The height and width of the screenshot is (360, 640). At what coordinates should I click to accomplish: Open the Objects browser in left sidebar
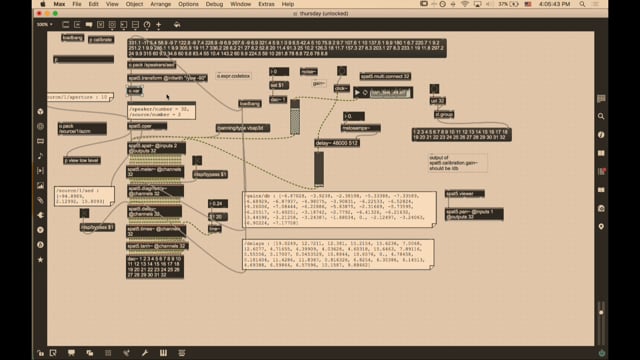coord(40,111)
